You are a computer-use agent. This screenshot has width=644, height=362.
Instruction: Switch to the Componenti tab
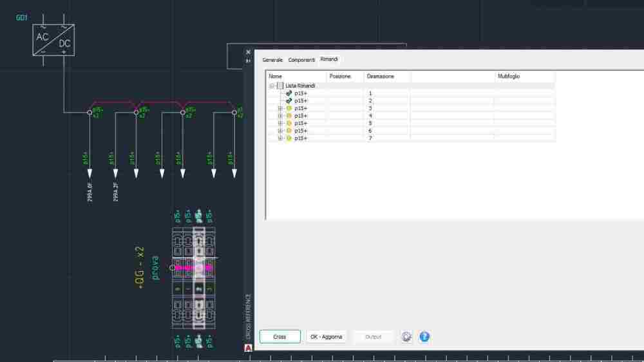pos(301,60)
